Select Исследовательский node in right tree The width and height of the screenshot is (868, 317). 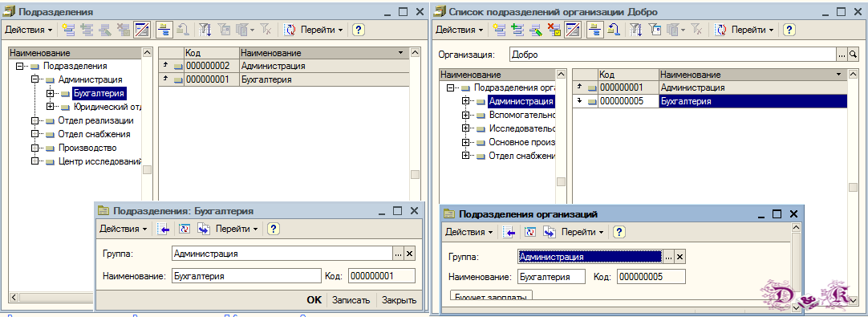522,128
